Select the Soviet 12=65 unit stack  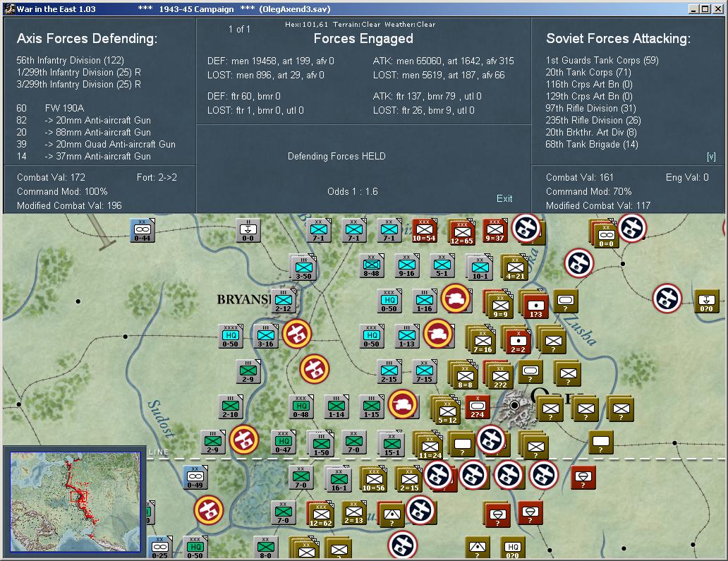pos(461,231)
